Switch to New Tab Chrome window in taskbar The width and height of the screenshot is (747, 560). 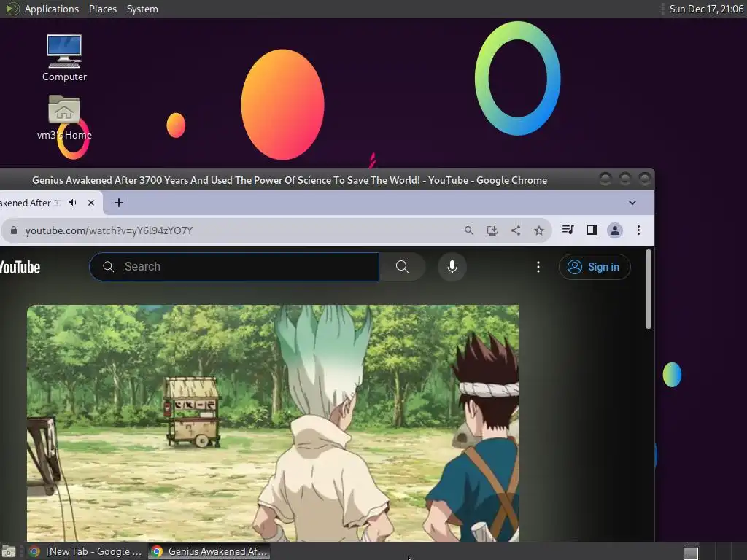pyautogui.click(x=86, y=551)
